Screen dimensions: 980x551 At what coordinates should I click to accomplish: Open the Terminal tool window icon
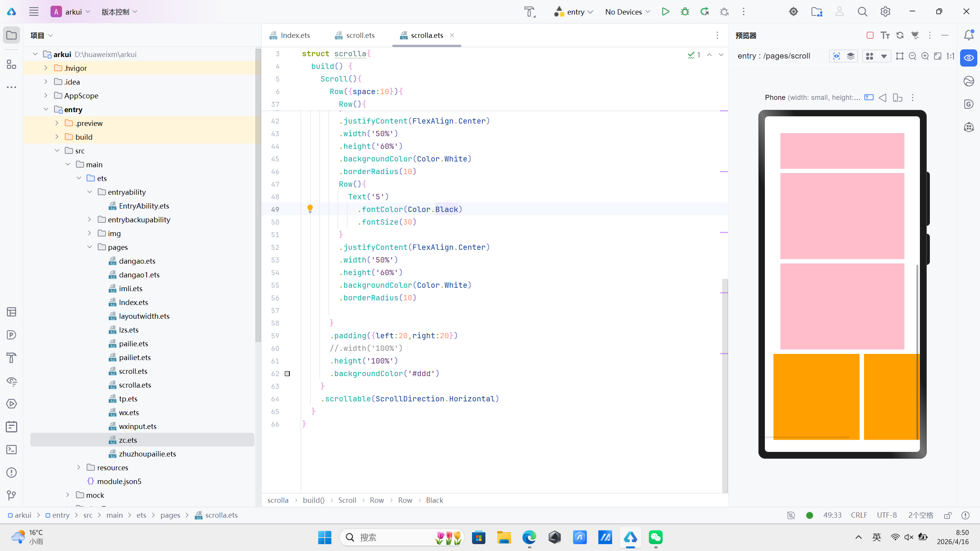[11, 450]
